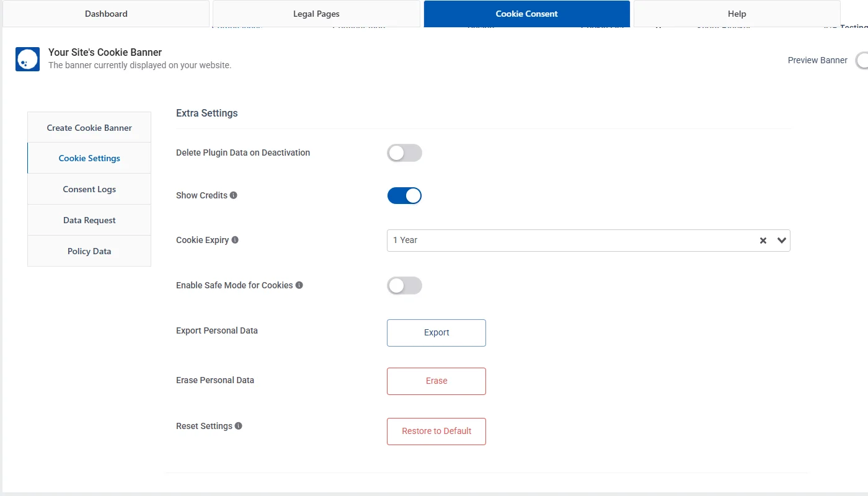
Task: Click info icon next to Reset Settings
Action: 239,426
